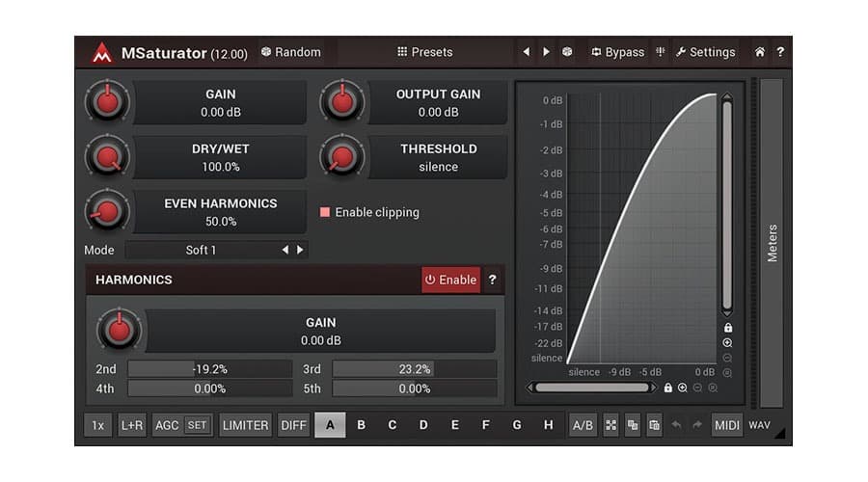Viewport: 868px width, 482px height.
Task: Click the EVEN HARMONICS 50.0% value field
Action: point(220,212)
